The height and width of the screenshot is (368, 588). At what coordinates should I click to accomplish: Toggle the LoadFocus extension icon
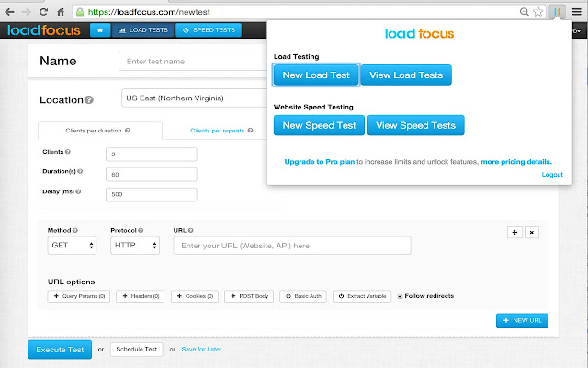pyautogui.click(x=558, y=12)
